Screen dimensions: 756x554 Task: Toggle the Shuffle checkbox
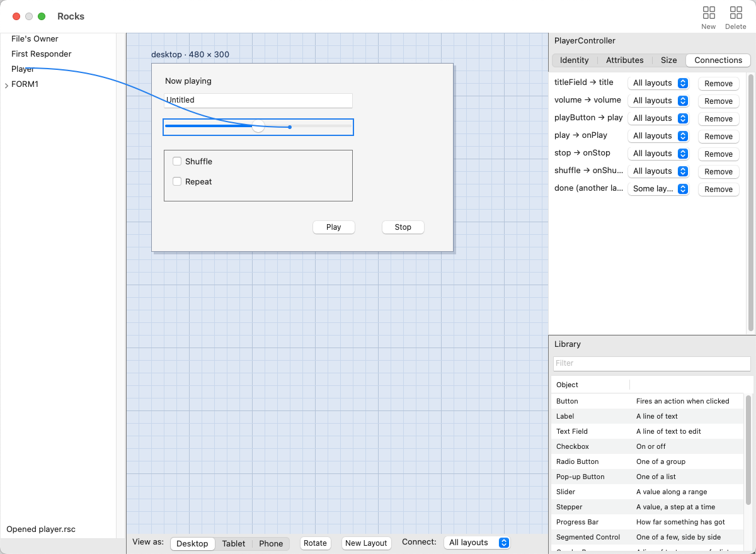(x=178, y=161)
